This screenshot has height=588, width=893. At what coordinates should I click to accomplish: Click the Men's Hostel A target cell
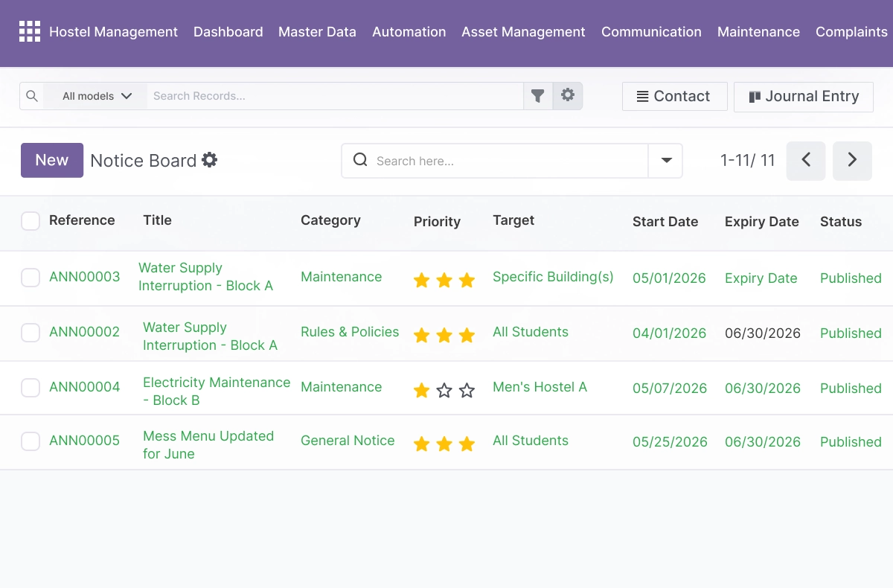(x=540, y=387)
